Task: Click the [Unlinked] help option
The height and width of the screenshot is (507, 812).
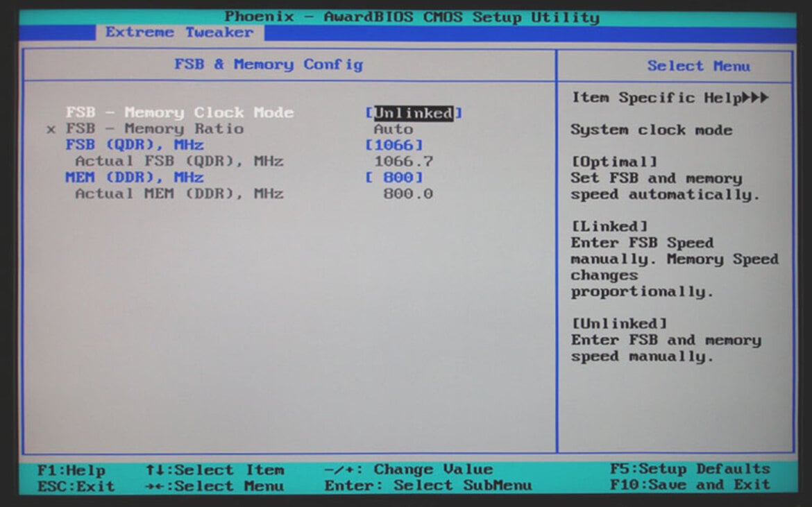Action: [x=619, y=323]
